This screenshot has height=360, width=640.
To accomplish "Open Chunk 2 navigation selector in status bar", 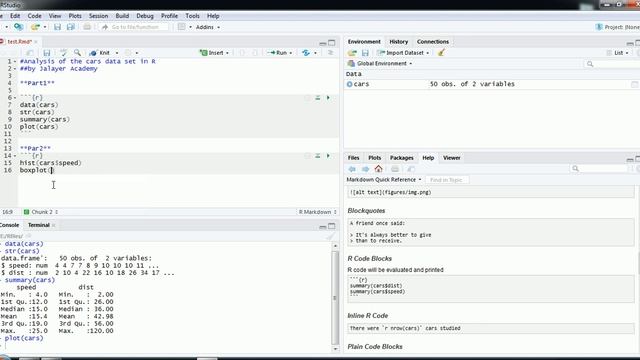I will coord(41,212).
